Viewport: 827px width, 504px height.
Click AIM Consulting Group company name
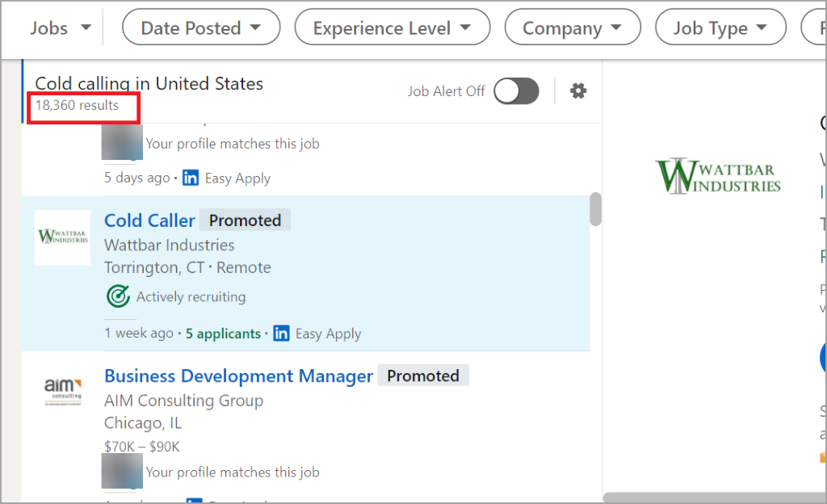pyautogui.click(x=183, y=400)
